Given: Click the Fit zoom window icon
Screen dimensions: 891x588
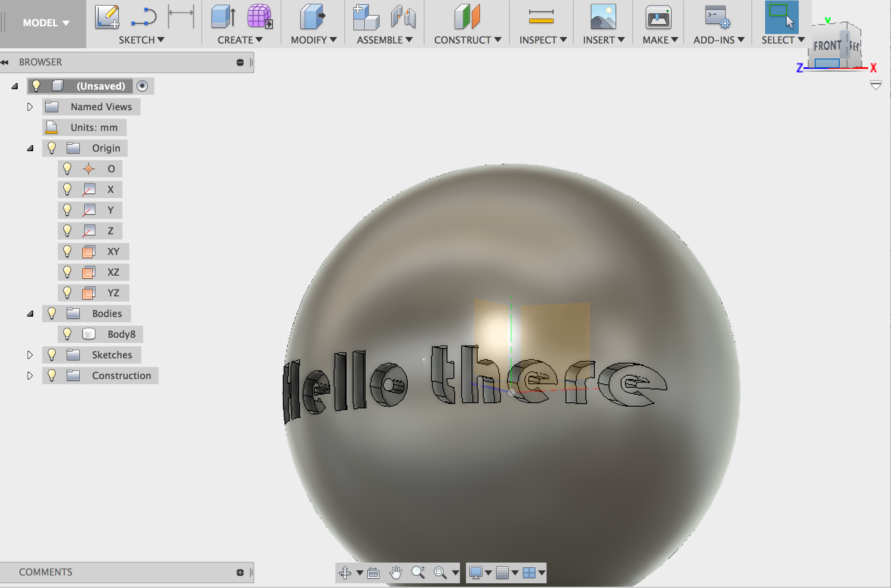Looking at the screenshot, I should (440, 572).
